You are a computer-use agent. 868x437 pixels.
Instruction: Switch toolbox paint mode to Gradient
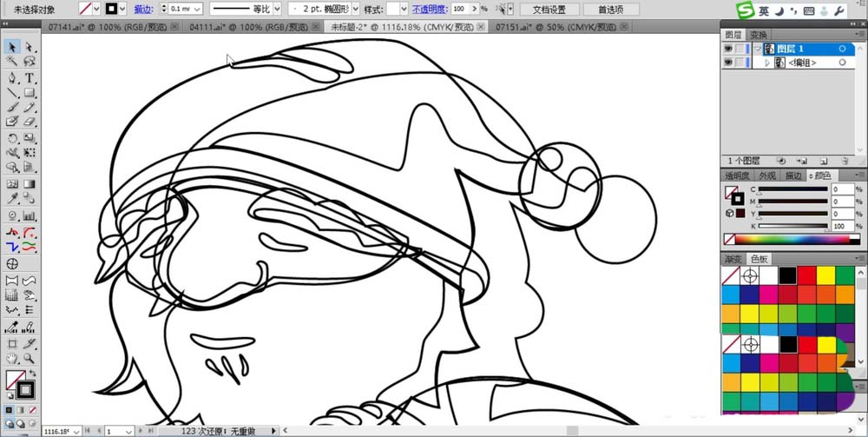[x=21, y=410]
